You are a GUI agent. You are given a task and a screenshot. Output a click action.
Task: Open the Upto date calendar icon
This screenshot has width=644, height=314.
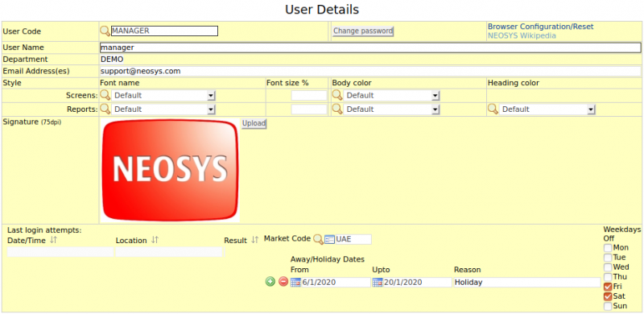[x=378, y=283]
